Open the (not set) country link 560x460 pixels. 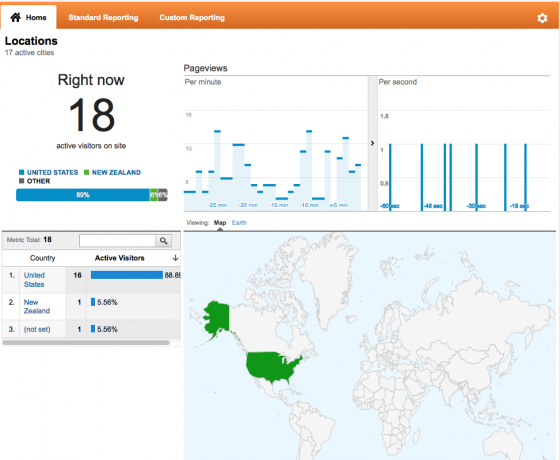[x=37, y=329]
